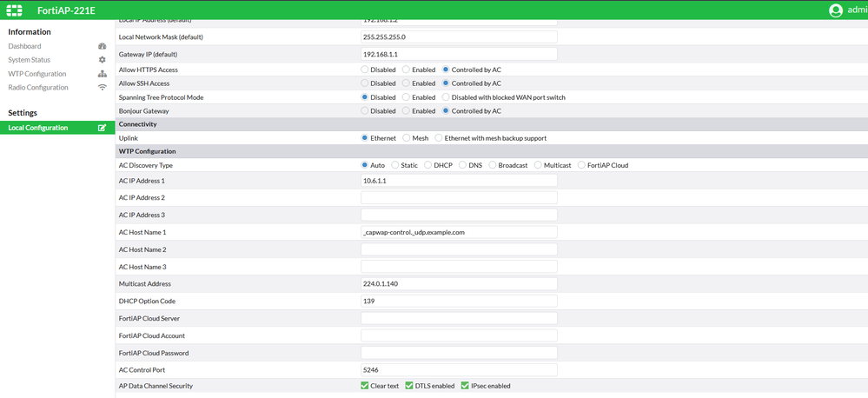Viewport: 868px width, 398px height.
Task: Toggle the DTLS enabled checkbox
Action: point(409,386)
